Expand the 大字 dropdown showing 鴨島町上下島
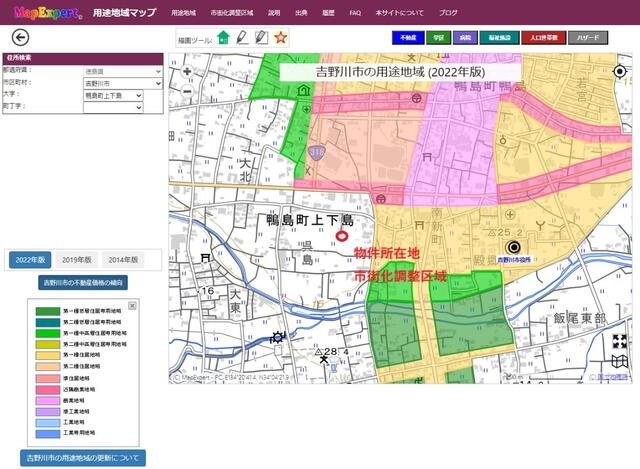The width and height of the screenshot is (640, 469). point(113,96)
